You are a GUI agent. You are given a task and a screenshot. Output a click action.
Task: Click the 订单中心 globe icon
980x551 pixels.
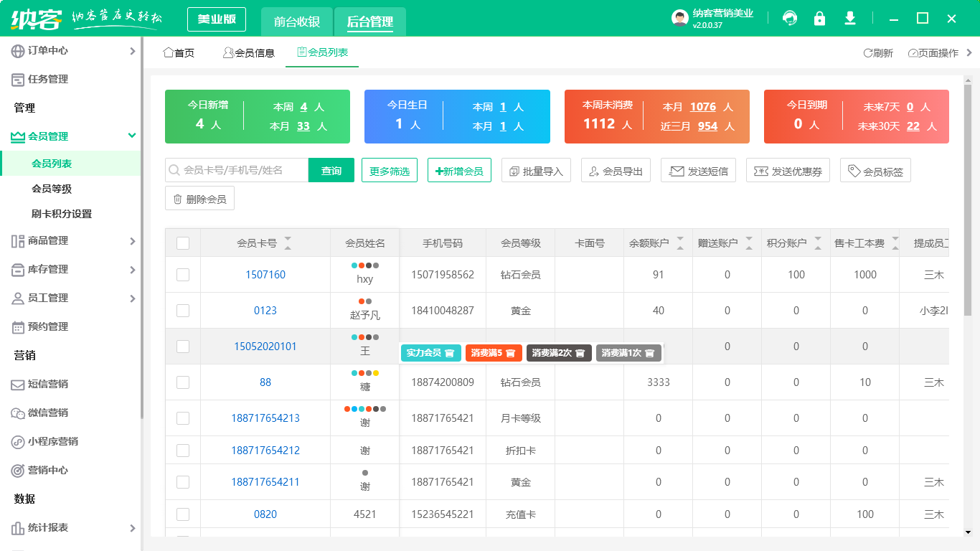18,51
